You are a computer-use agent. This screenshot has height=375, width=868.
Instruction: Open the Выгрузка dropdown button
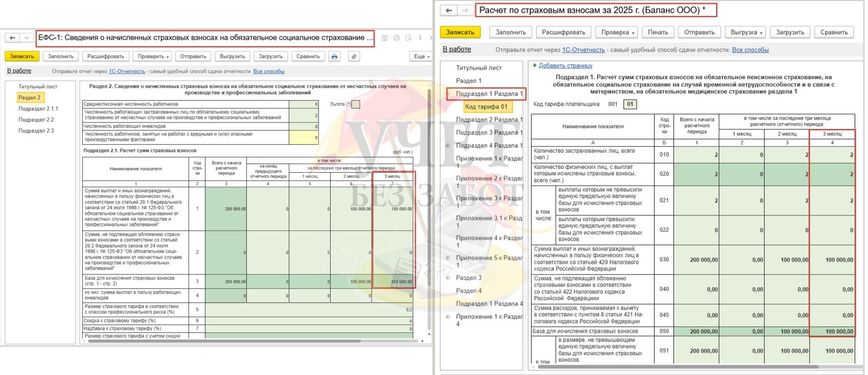click(x=746, y=32)
